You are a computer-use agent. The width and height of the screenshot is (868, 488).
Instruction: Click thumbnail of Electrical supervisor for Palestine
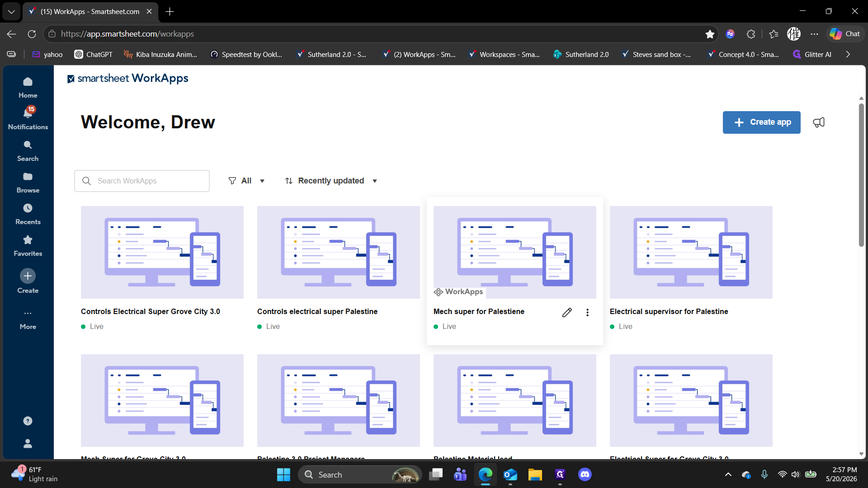click(691, 252)
